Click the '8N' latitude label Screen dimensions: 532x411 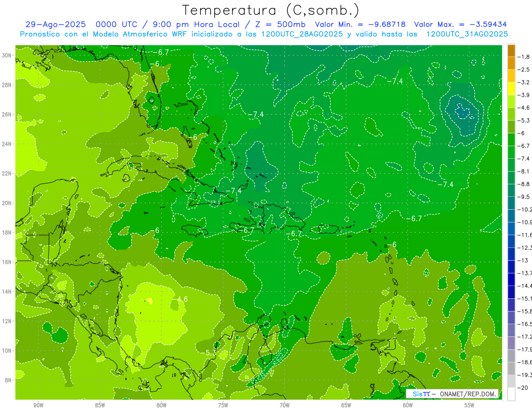[9, 380]
